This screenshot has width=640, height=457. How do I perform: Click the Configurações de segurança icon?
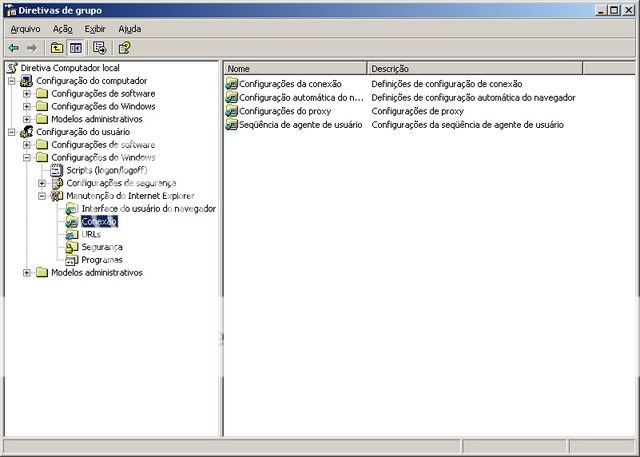tap(57, 183)
